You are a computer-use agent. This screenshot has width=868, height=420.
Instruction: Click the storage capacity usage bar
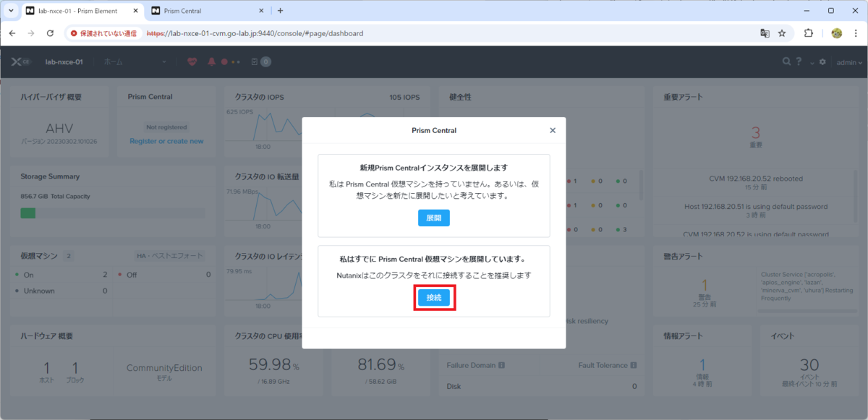pos(112,213)
